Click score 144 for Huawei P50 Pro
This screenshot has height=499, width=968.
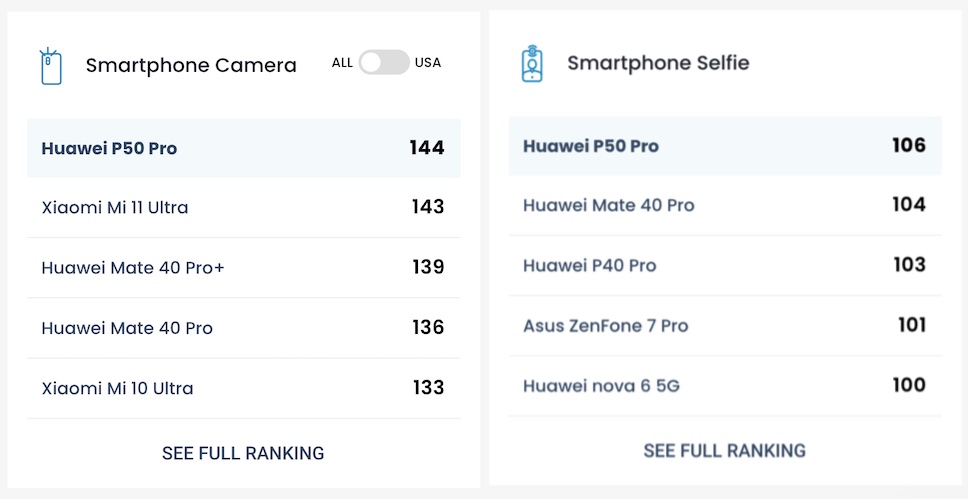(x=426, y=148)
